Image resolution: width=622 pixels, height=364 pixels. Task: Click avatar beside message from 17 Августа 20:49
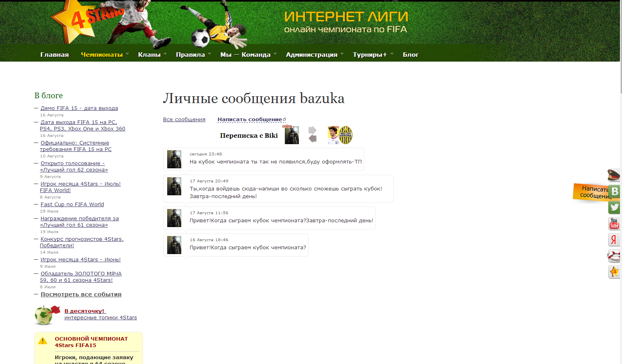[174, 186]
